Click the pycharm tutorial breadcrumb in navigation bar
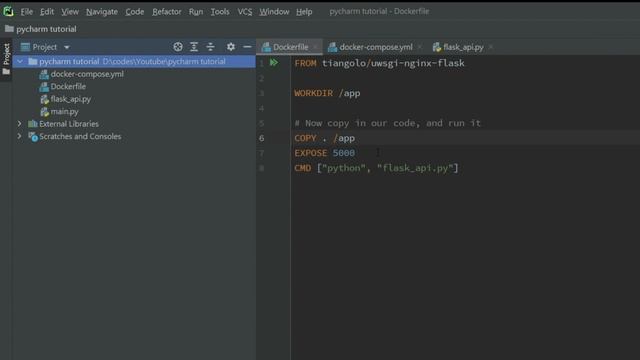 pyautogui.click(x=41, y=29)
